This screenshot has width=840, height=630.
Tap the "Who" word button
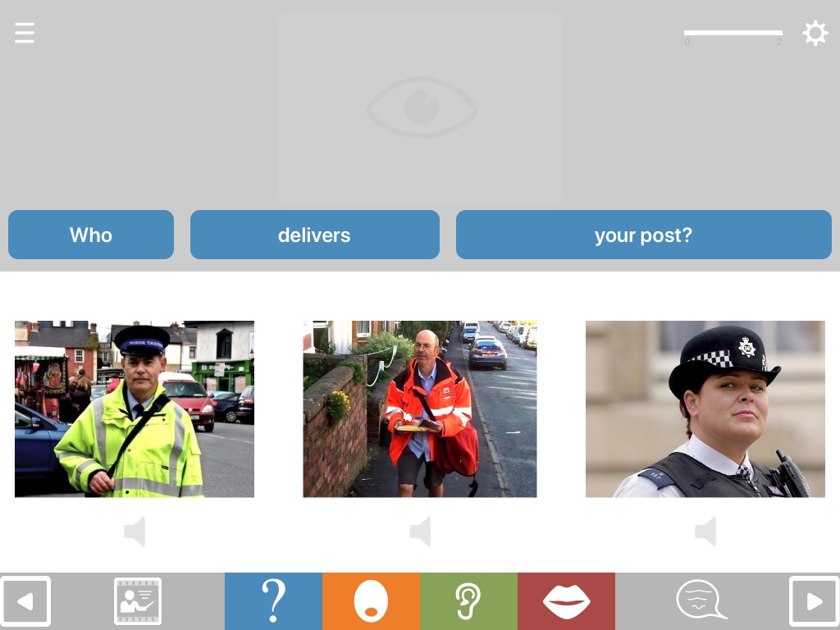tap(91, 235)
